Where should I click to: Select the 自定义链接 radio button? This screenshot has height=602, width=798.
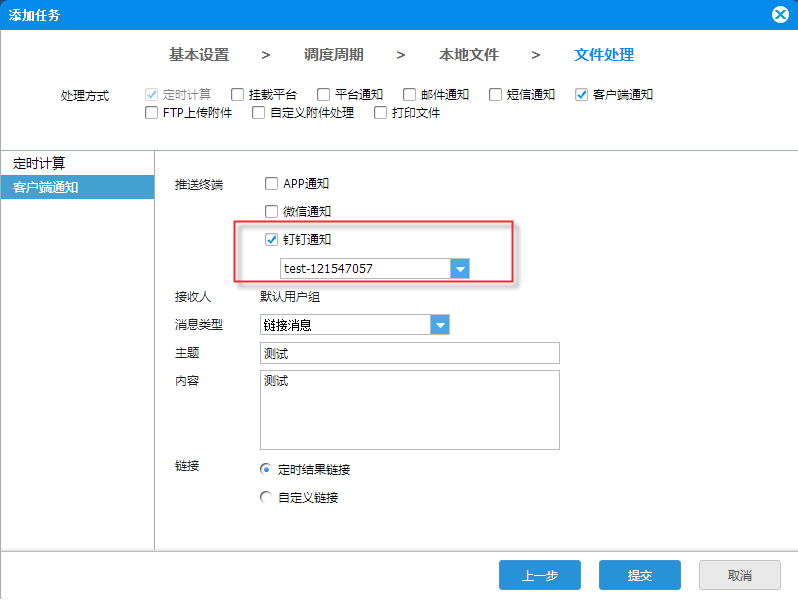coord(266,497)
